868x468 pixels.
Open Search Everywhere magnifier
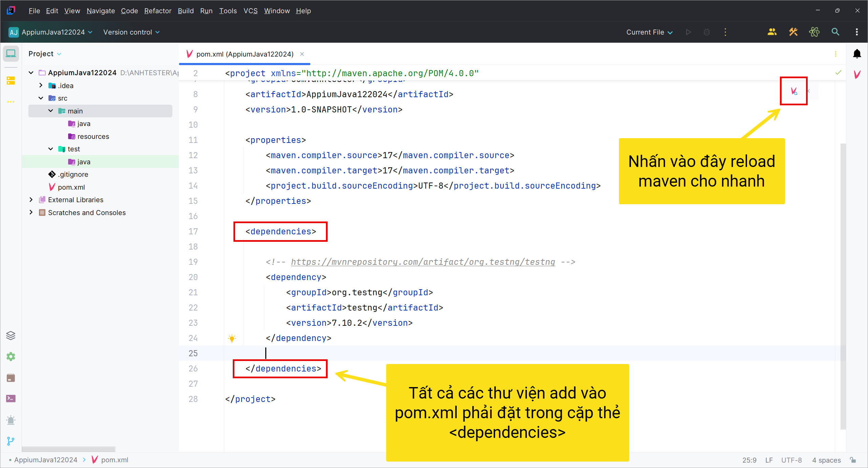[x=835, y=32]
